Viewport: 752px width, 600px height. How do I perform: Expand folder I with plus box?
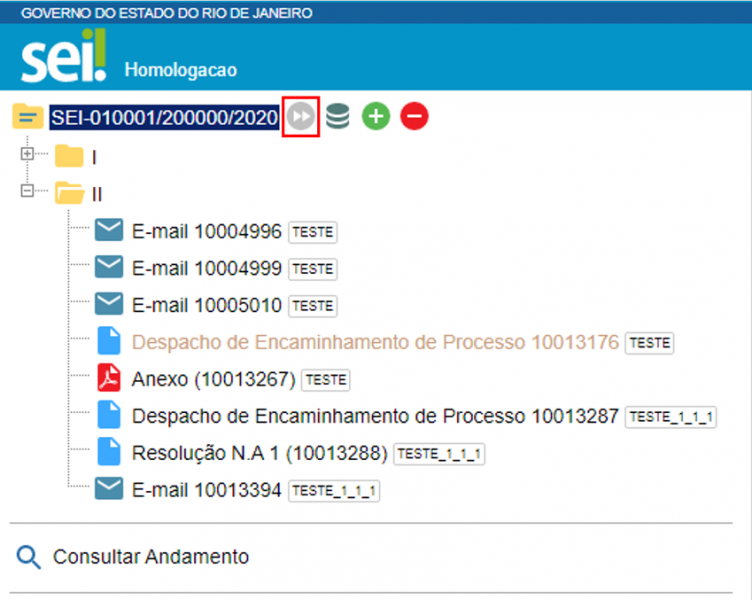(27, 154)
